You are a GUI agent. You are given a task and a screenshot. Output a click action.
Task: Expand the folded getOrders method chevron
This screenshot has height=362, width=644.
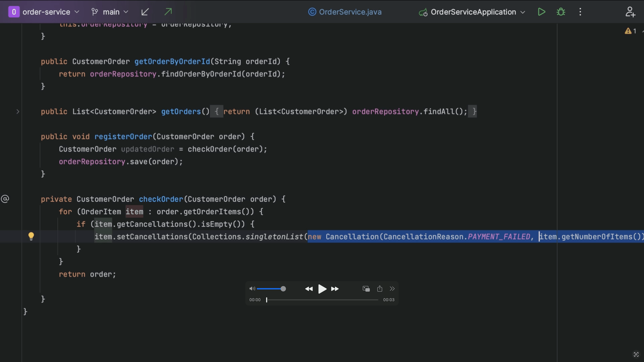pos(18,111)
